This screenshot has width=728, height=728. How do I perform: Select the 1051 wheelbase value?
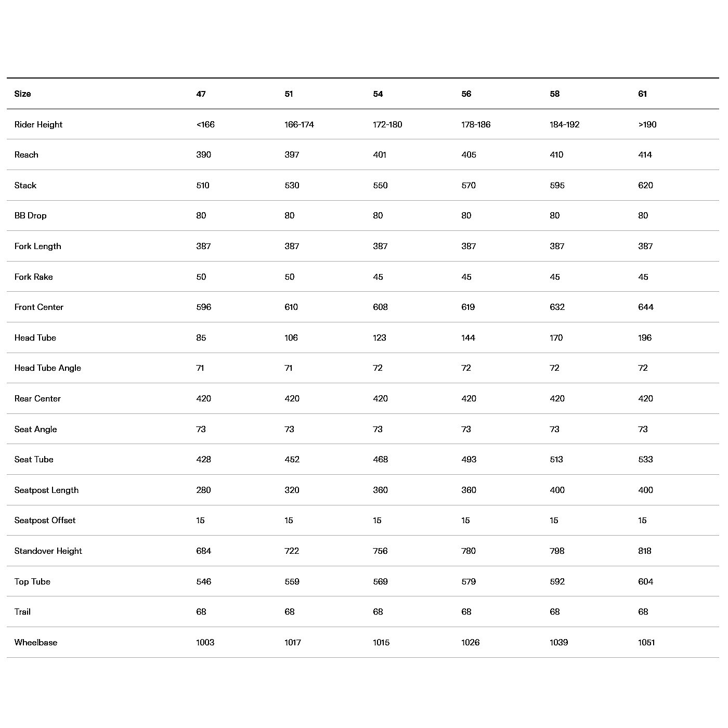[x=646, y=642]
